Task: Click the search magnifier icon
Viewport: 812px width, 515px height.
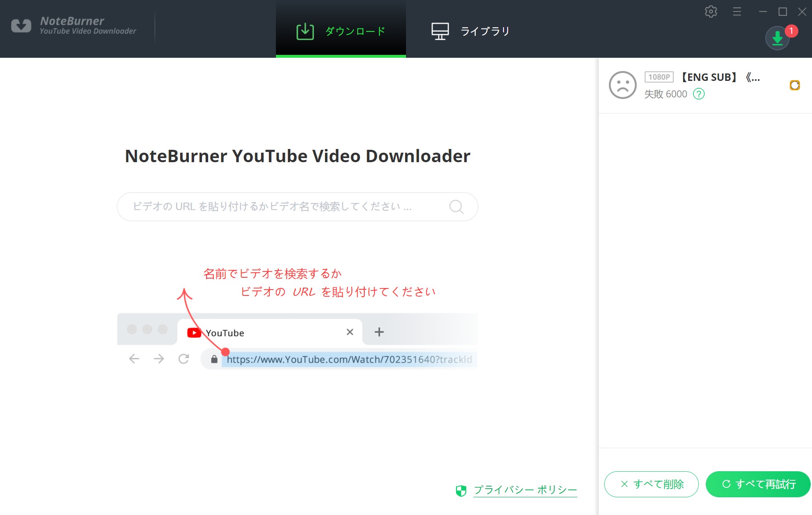Action: tap(456, 207)
